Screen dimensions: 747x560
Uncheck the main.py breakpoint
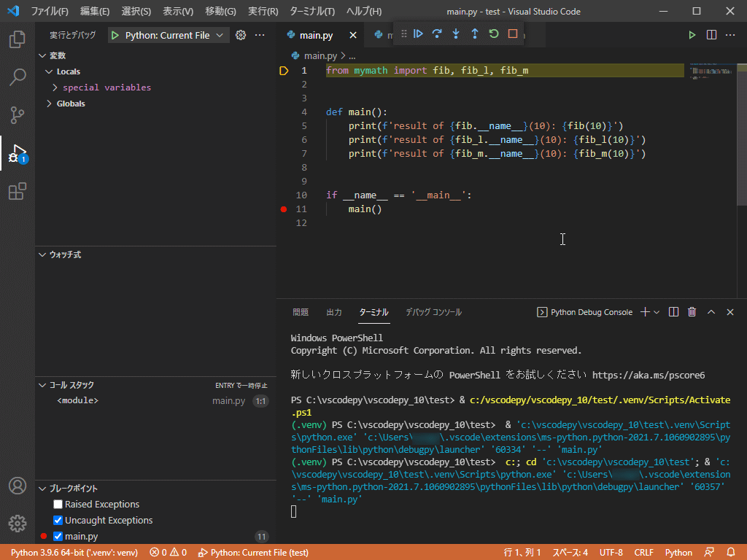click(58, 536)
